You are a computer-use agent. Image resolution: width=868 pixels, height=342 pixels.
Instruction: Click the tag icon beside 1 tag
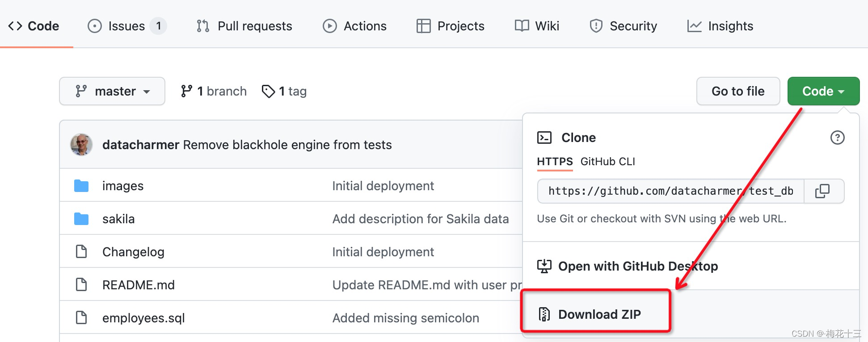pyautogui.click(x=268, y=92)
